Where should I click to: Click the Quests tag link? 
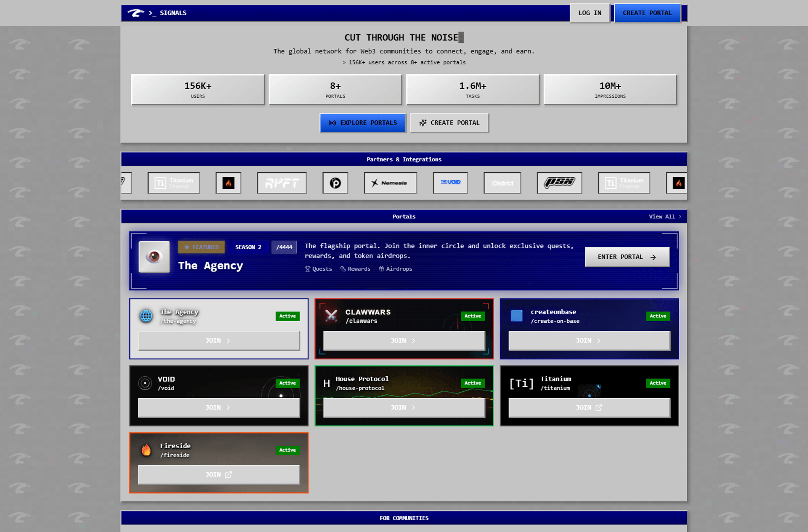(319, 269)
